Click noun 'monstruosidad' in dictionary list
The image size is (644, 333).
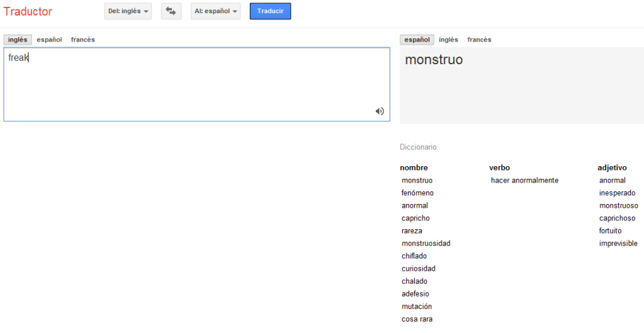426,244
